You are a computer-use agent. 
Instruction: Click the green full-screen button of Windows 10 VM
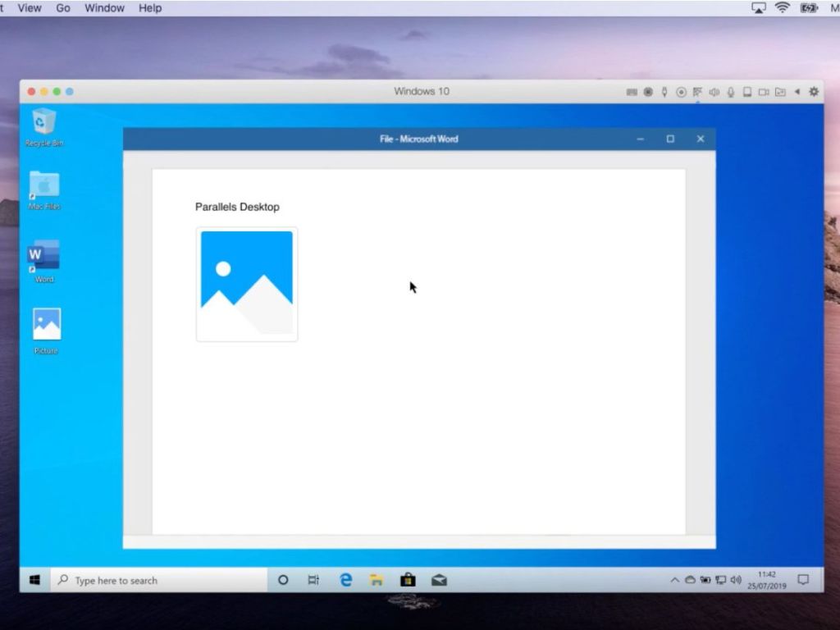[57, 92]
